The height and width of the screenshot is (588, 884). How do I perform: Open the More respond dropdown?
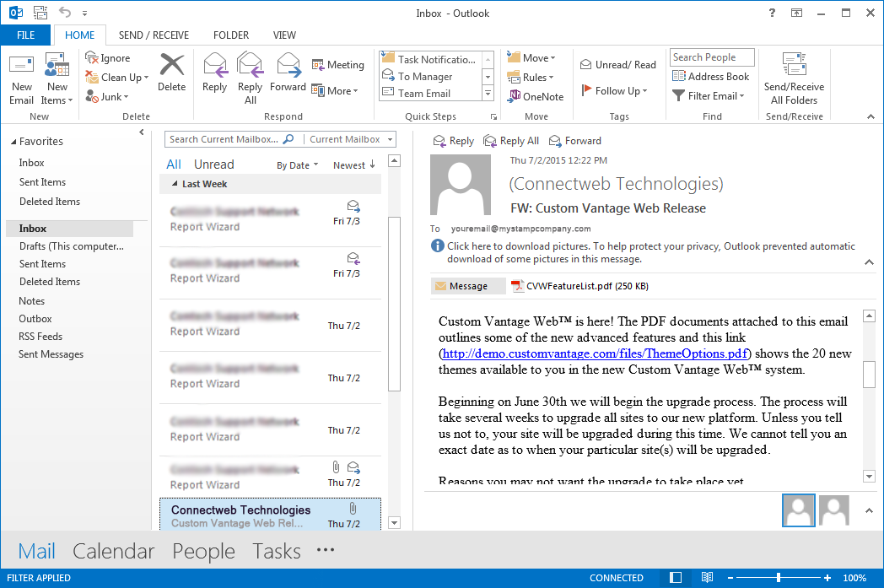[x=336, y=90]
